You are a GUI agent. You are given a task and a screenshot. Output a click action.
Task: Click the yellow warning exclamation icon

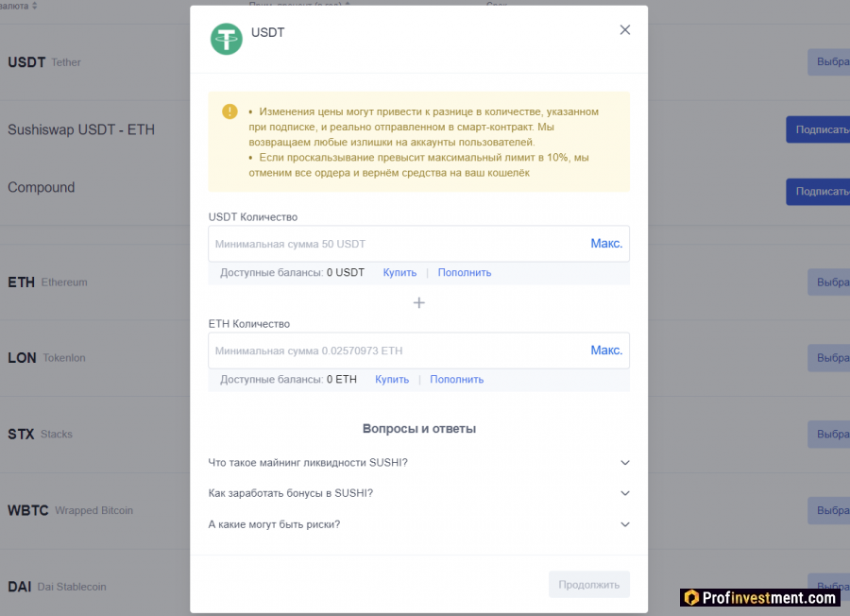[229, 111]
